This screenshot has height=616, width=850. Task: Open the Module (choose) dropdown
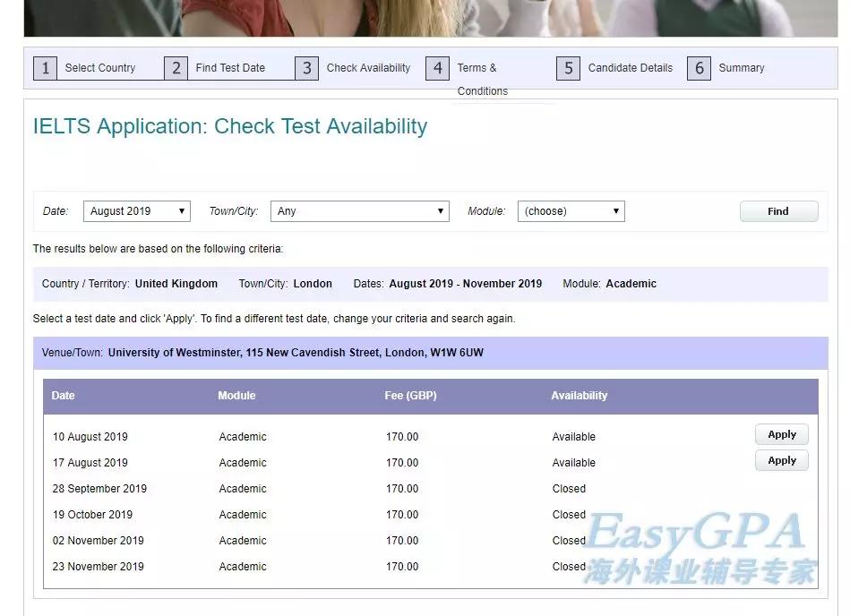(571, 211)
